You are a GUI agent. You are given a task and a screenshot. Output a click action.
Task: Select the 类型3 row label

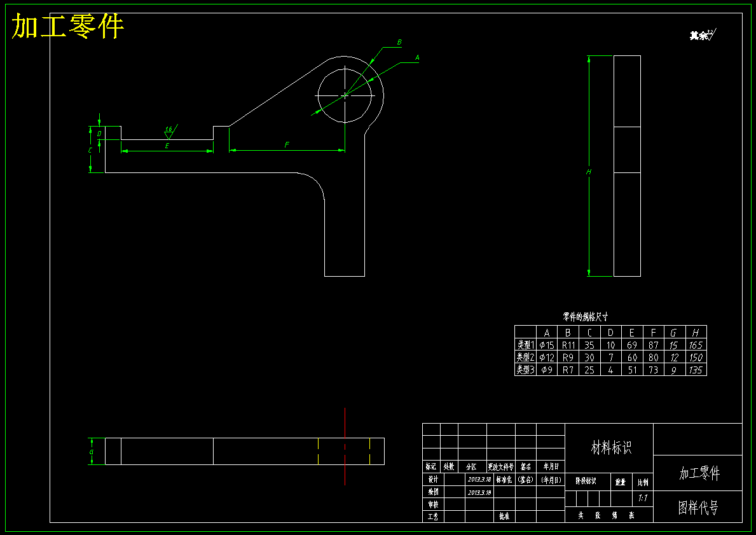pyautogui.click(x=526, y=370)
